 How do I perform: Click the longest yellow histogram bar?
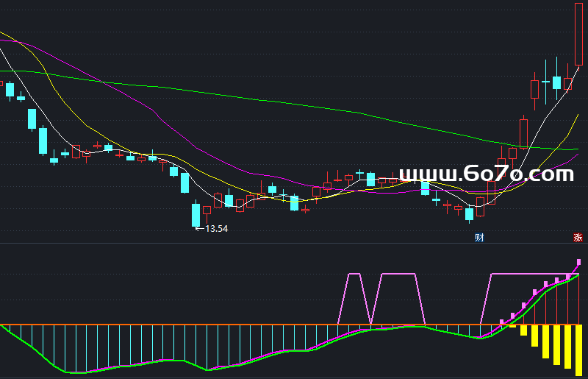578,350
